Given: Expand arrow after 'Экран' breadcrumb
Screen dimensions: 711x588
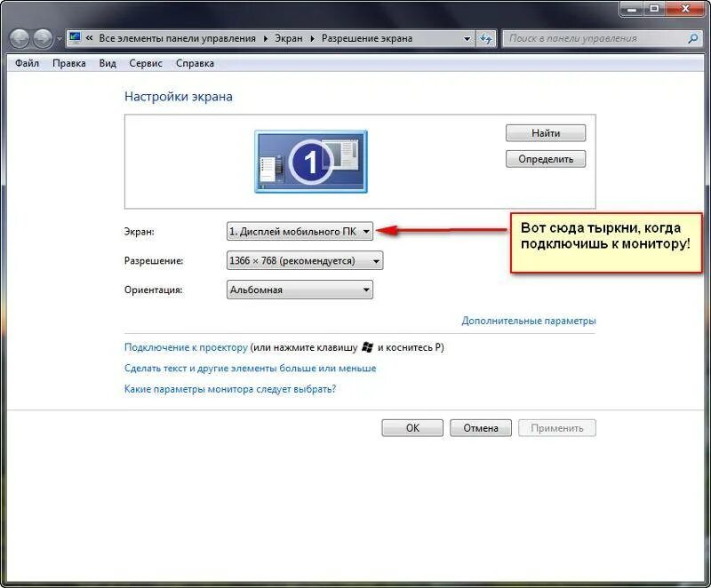Looking at the screenshot, I should click(313, 38).
